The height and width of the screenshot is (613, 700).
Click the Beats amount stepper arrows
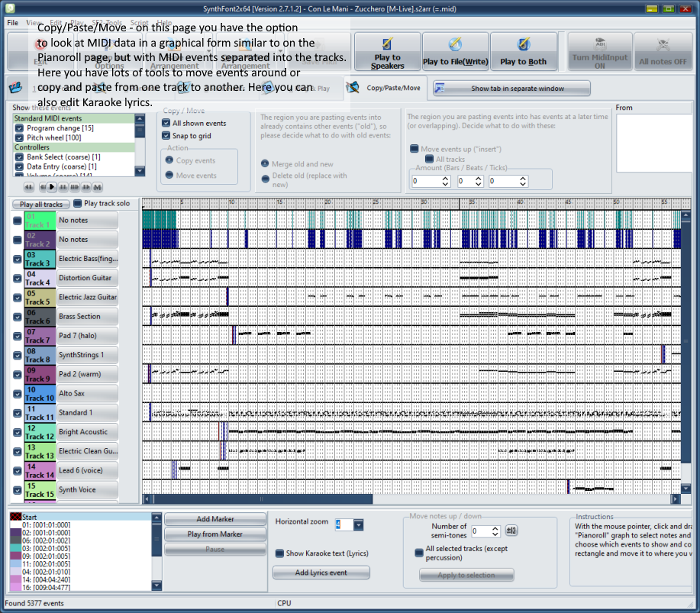[478, 181]
